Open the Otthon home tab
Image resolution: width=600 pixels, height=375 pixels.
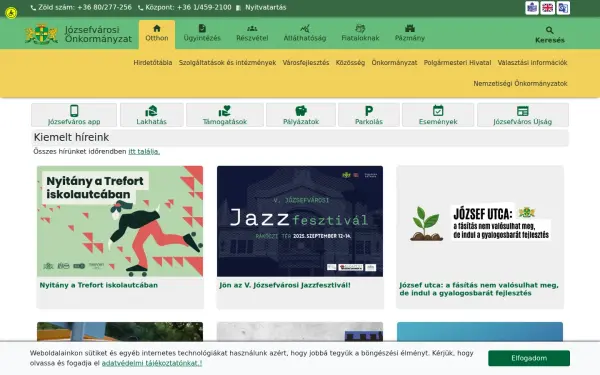[157, 34]
